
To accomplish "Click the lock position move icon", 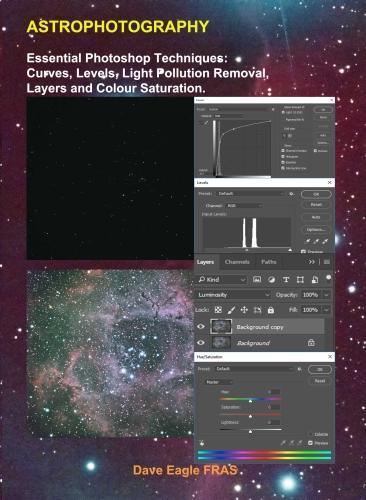I will point(244,310).
